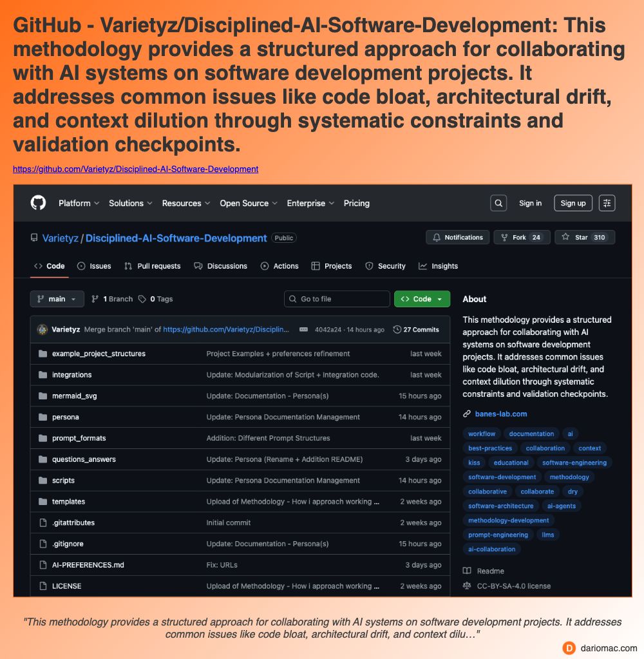Image resolution: width=644 pixels, height=659 pixels.
Task: Switch to the Issues tab
Action: coord(94,266)
